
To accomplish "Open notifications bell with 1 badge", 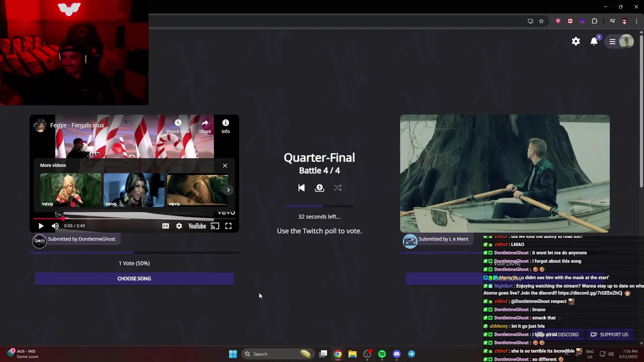I will pyautogui.click(x=594, y=41).
